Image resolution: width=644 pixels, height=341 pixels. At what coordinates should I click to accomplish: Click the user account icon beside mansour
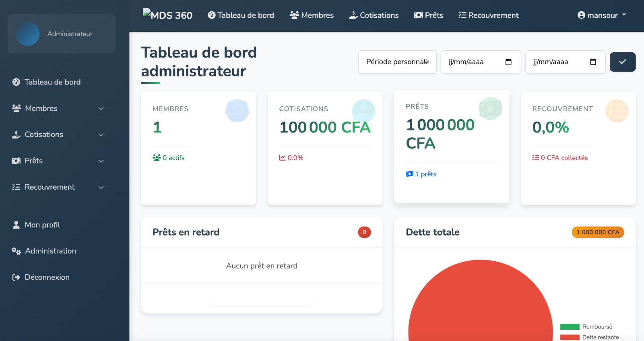[x=581, y=15]
